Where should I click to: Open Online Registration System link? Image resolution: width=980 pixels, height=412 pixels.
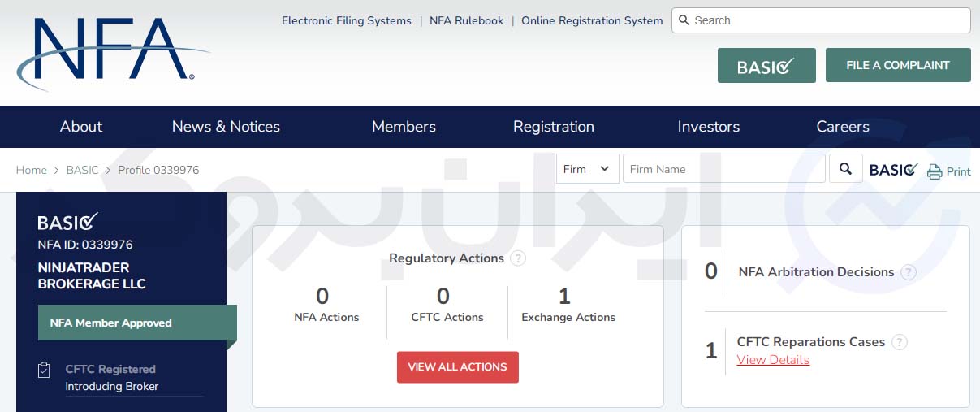[592, 20]
